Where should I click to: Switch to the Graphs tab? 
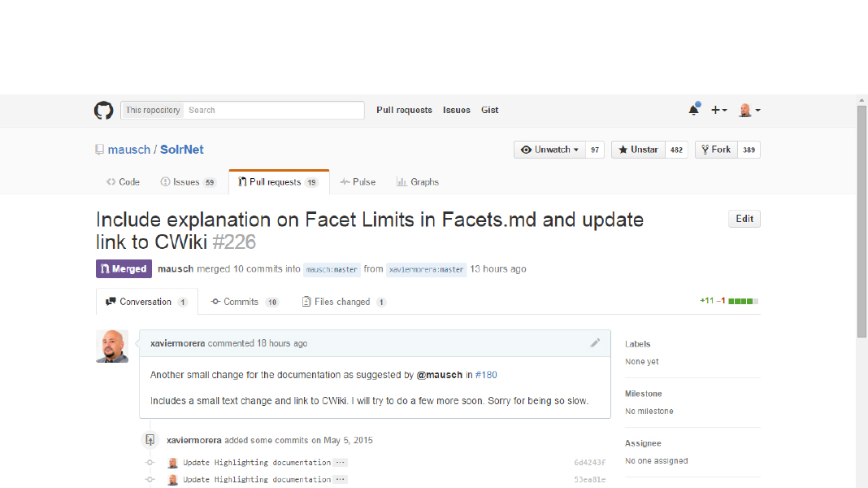click(418, 181)
